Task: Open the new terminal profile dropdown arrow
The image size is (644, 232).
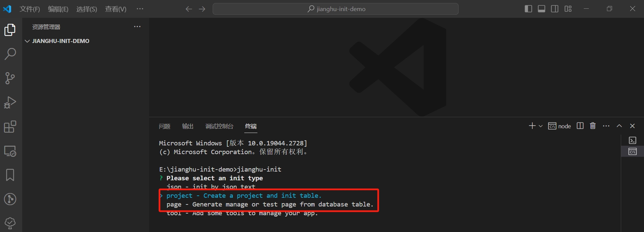Action: pos(541,126)
